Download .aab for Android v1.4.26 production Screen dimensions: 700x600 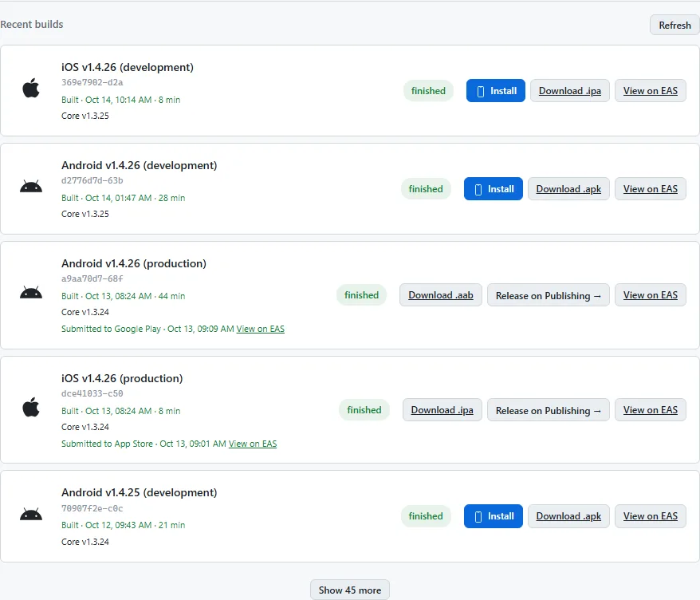click(441, 295)
